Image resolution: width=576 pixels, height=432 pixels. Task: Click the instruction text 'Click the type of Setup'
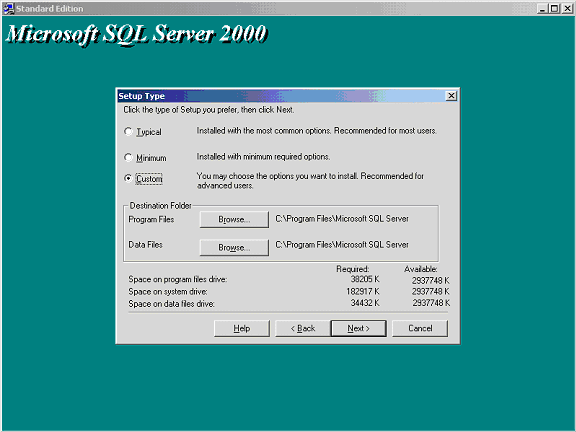(x=209, y=109)
